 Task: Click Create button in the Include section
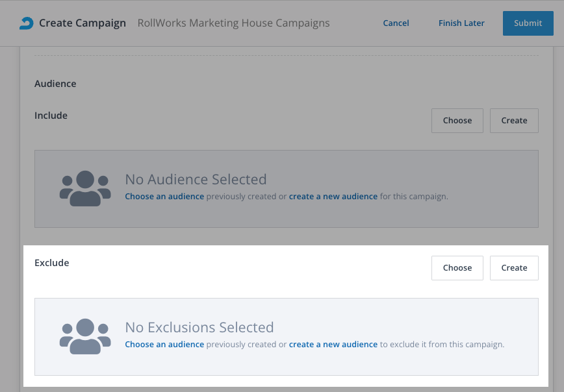(x=514, y=121)
